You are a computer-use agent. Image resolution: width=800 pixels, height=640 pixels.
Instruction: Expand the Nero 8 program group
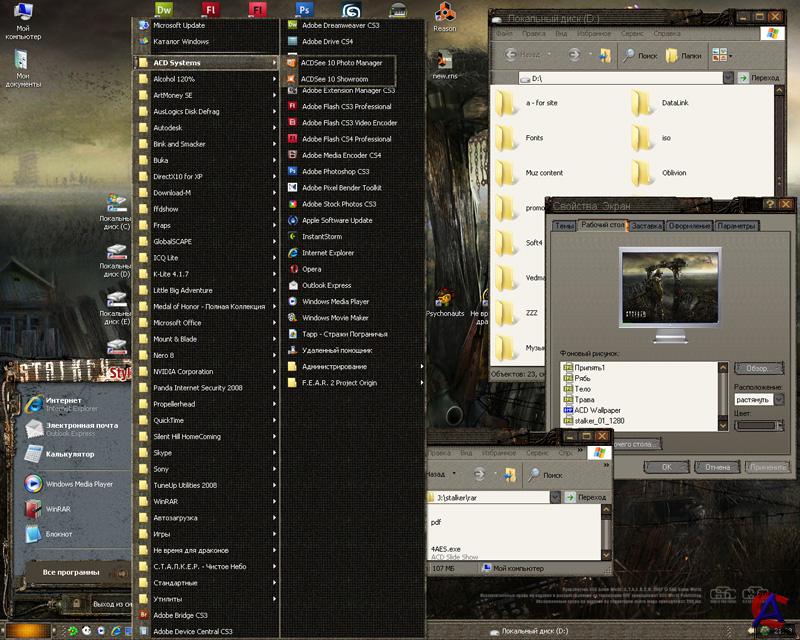pyautogui.click(x=163, y=355)
